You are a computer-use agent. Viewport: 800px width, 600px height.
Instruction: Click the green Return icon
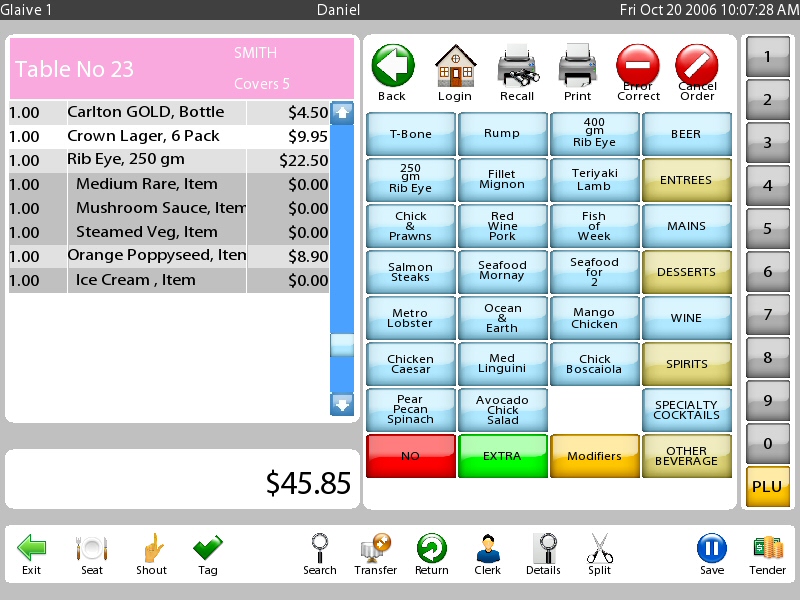coord(432,548)
